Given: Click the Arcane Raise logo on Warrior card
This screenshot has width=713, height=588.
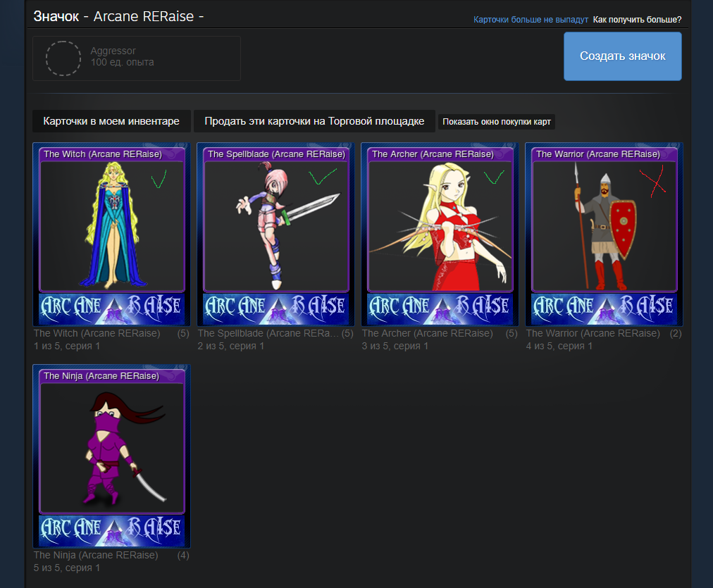Looking at the screenshot, I should (x=604, y=308).
